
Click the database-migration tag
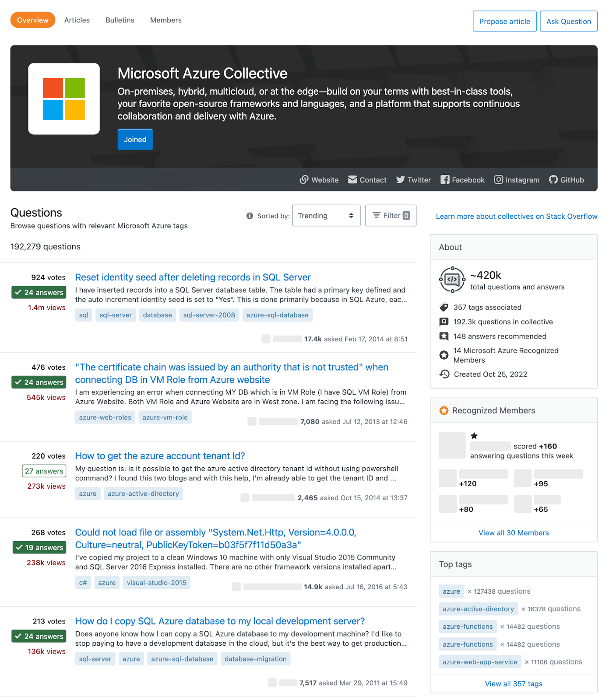[256, 659]
